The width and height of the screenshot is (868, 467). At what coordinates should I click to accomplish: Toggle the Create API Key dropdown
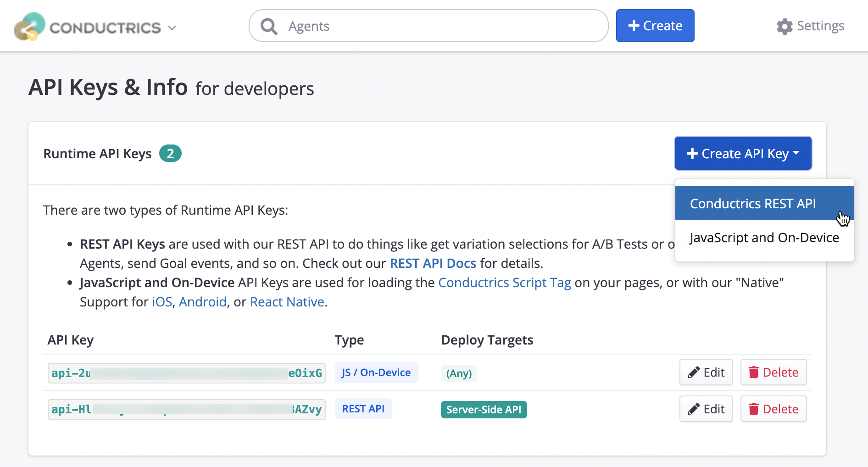[x=743, y=154]
